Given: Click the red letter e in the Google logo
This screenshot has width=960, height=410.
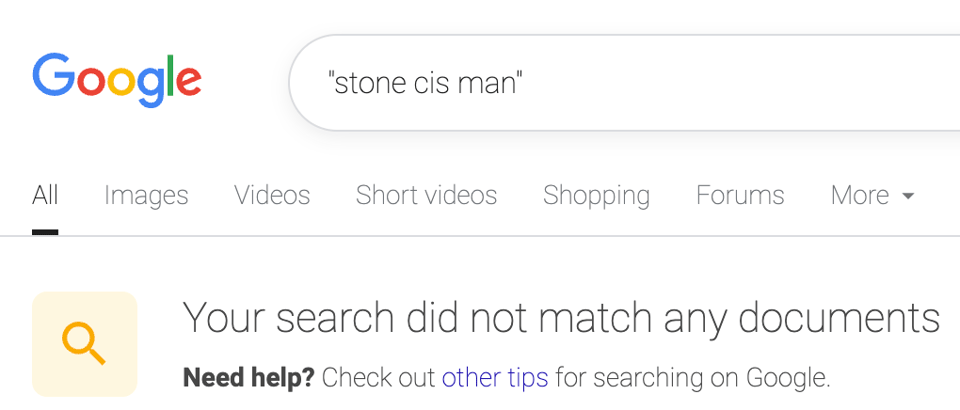Looking at the screenshot, I should (x=189, y=81).
